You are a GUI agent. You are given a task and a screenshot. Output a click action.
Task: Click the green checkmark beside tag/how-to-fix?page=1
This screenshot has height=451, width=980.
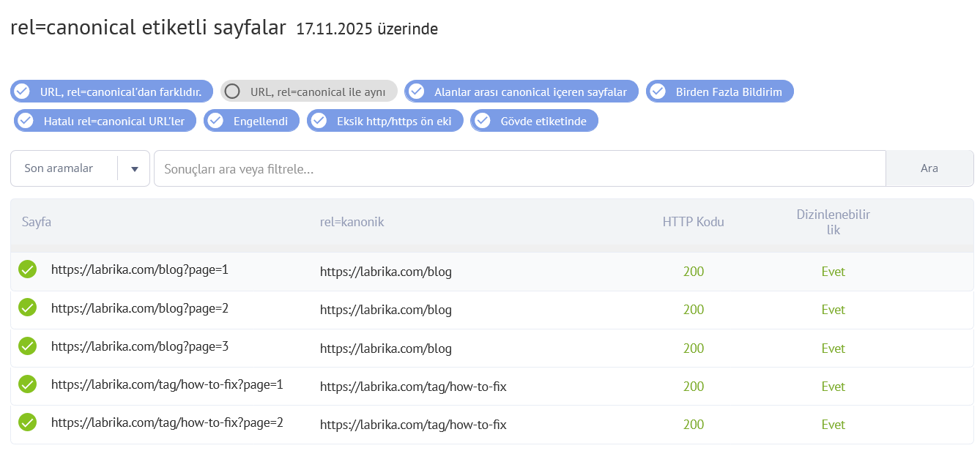pyautogui.click(x=27, y=384)
